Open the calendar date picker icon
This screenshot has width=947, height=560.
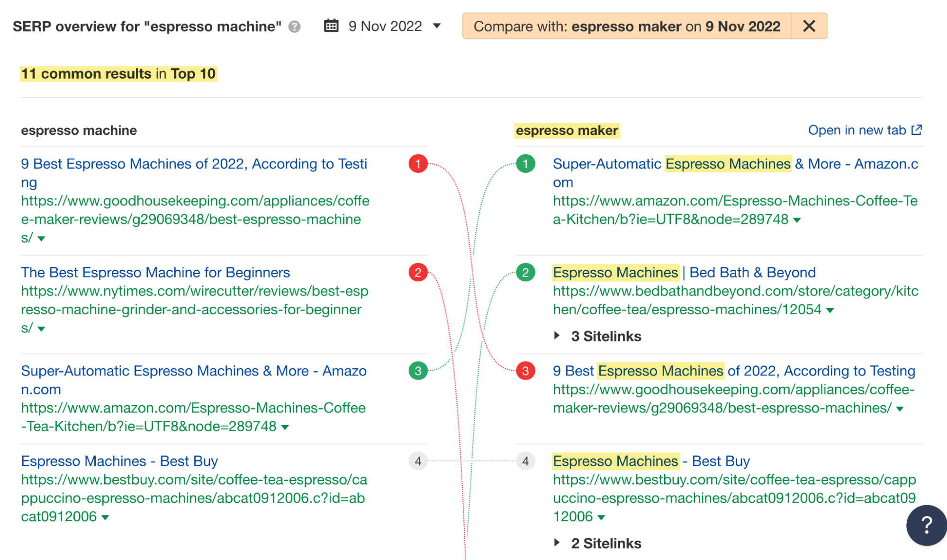(331, 26)
